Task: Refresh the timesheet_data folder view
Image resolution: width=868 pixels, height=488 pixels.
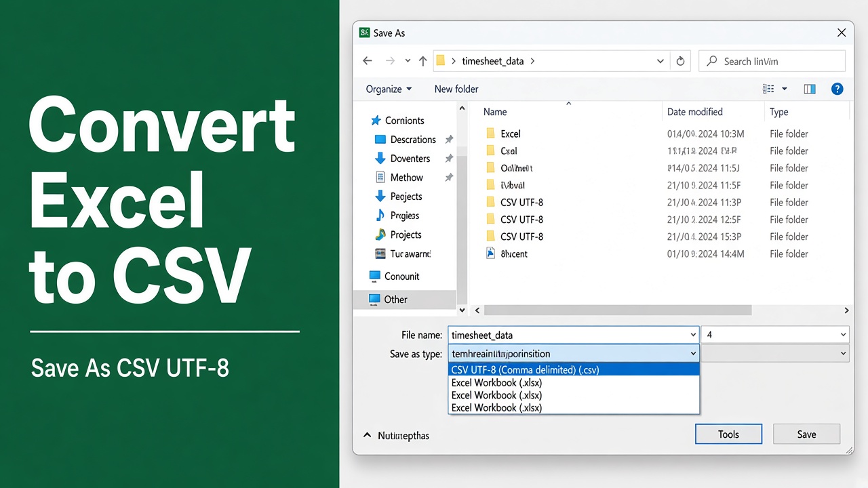Action: tap(681, 61)
